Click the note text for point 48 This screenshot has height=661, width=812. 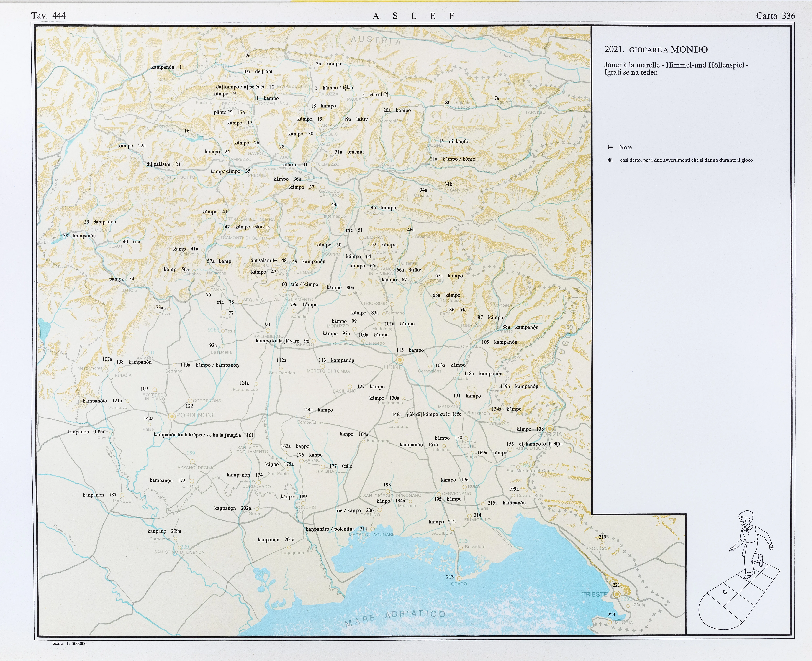[686, 160]
